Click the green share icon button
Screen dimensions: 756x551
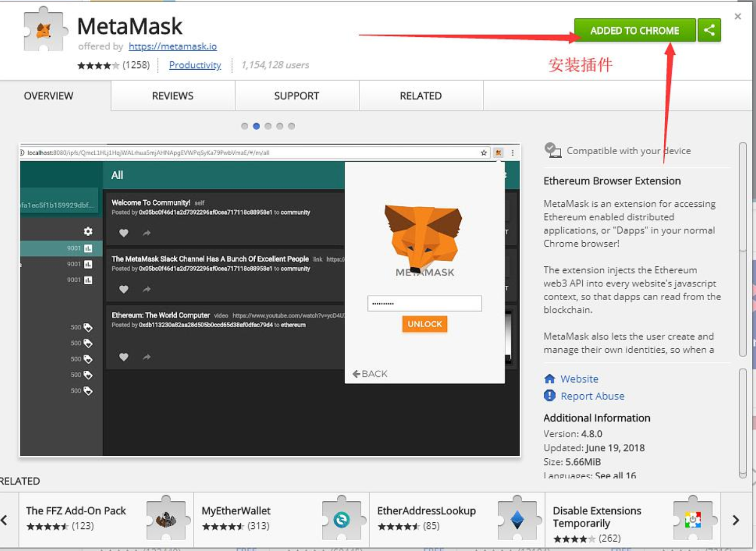click(709, 30)
